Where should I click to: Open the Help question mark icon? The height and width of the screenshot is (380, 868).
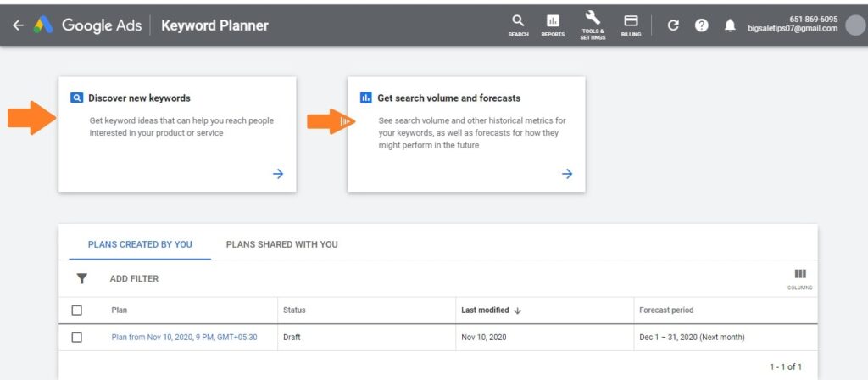point(701,25)
